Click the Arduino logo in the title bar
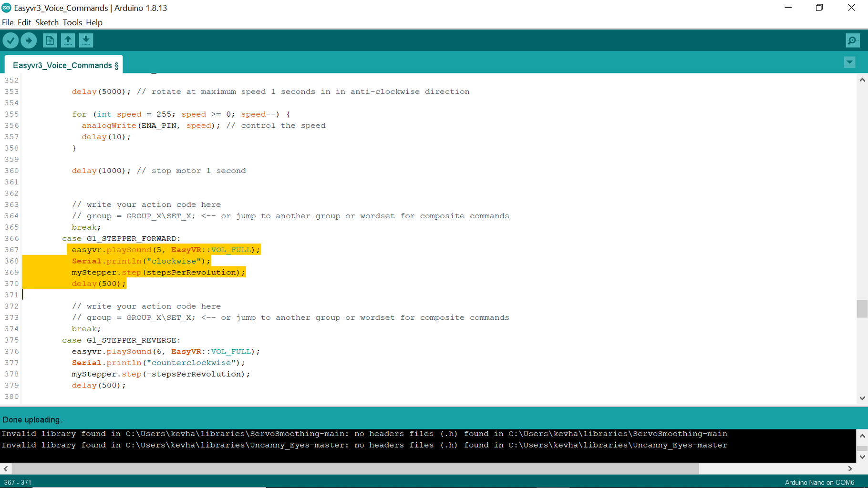Screen dimensions: 868x488 (6, 8)
